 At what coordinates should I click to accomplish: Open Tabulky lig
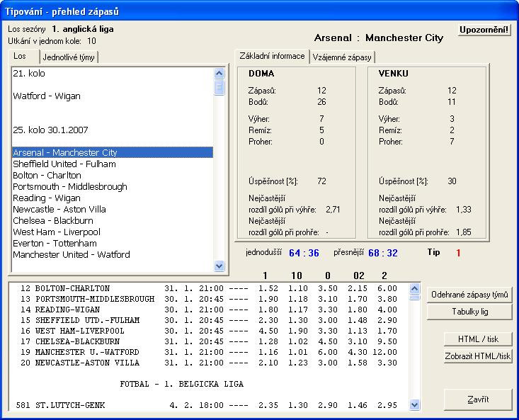[x=469, y=312]
